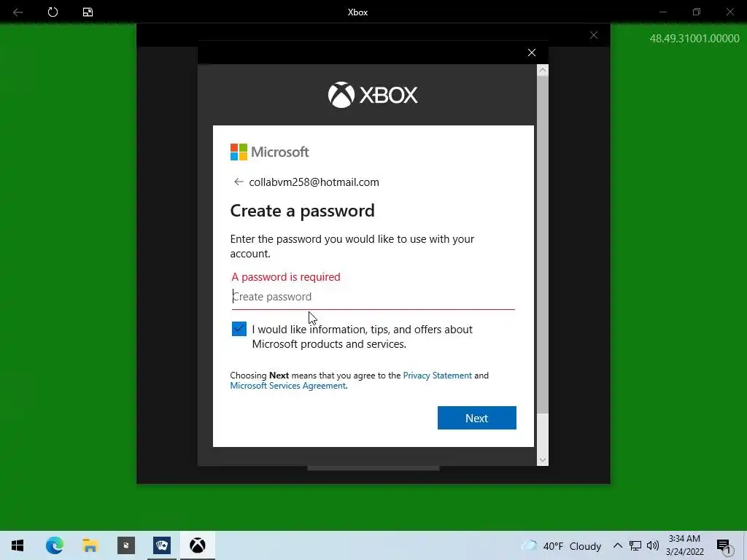Show hidden system tray icons chevron
Viewport: 747px width, 560px height.
[617, 545]
